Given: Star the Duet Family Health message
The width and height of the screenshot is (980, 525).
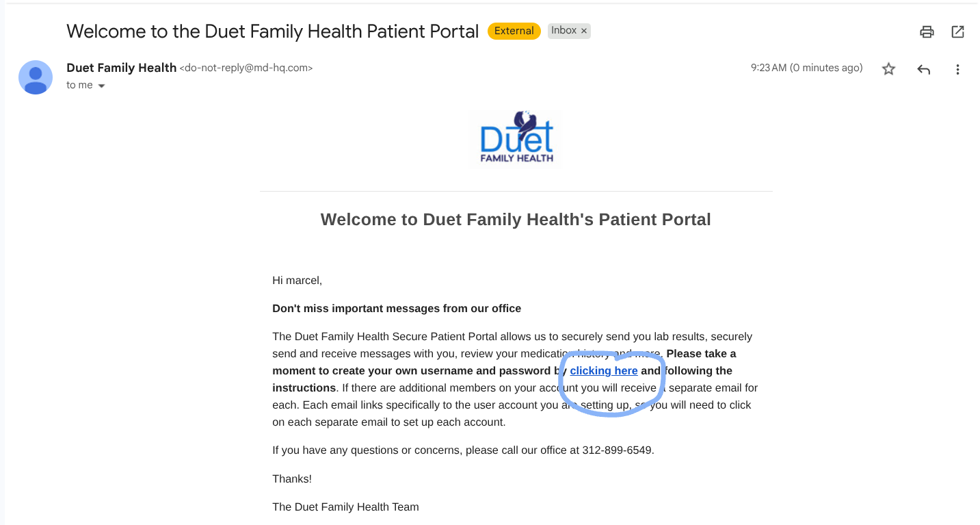Looking at the screenshot, I should pos(888,68).
